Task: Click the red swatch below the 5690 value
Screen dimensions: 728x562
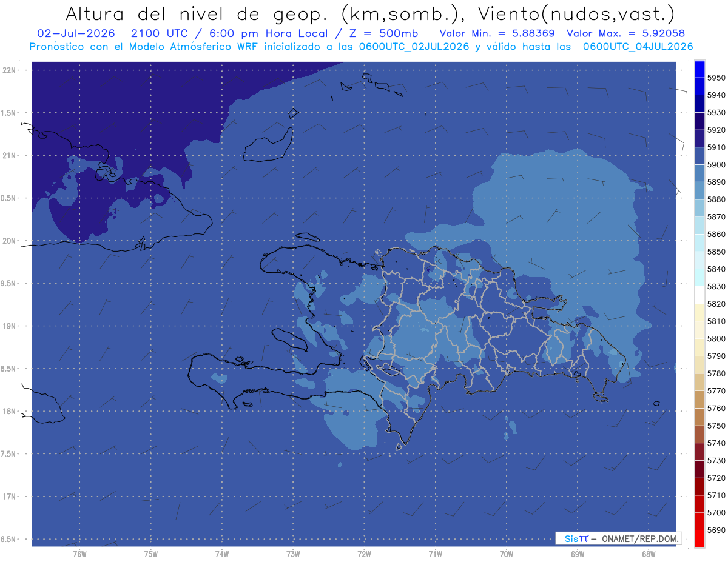Action: pos(699,538)
